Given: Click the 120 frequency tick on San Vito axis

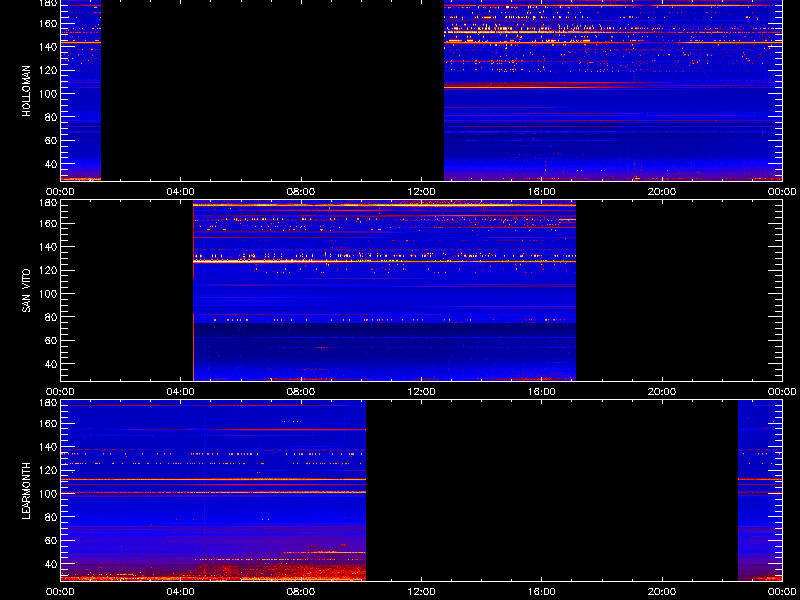Looking at the screenshot, I should [49, 270].
